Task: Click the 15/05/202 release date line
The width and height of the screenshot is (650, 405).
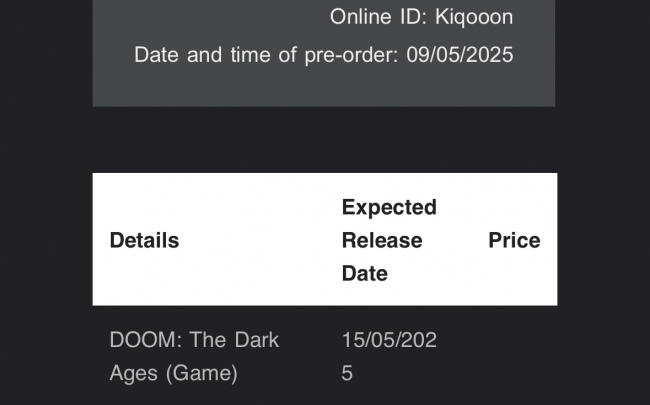Action: pyautogui.click(x=389, y=340)
